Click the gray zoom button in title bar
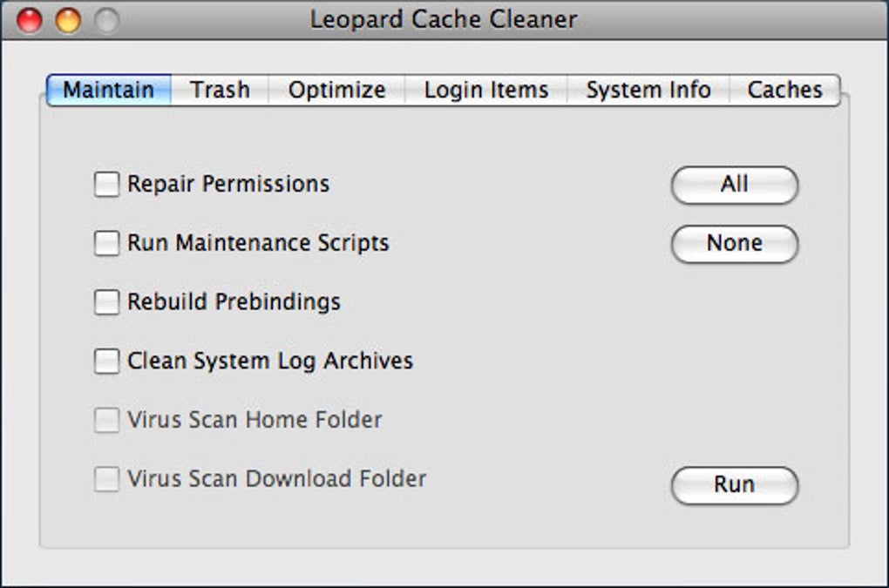The width and height of the screenshot is (889, 588). (x=106, y=20)
